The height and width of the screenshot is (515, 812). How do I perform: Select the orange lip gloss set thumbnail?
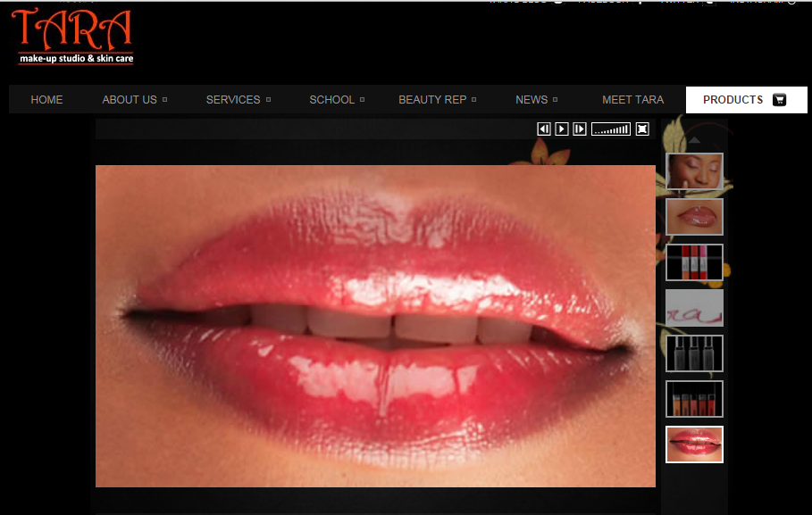(694, 399)
